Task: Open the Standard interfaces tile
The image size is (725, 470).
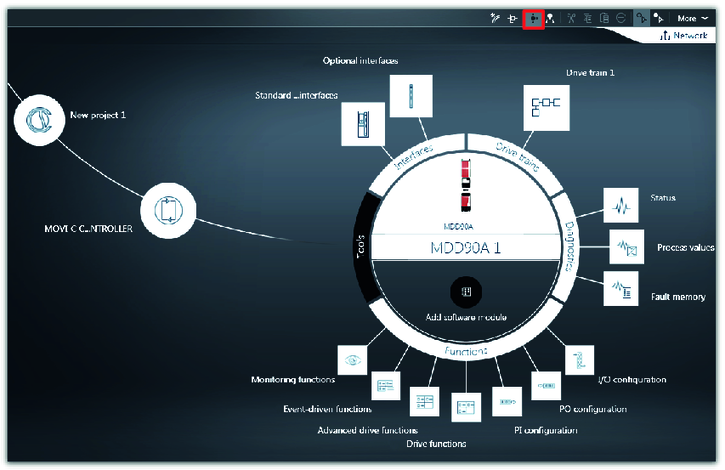Action: 362,123
